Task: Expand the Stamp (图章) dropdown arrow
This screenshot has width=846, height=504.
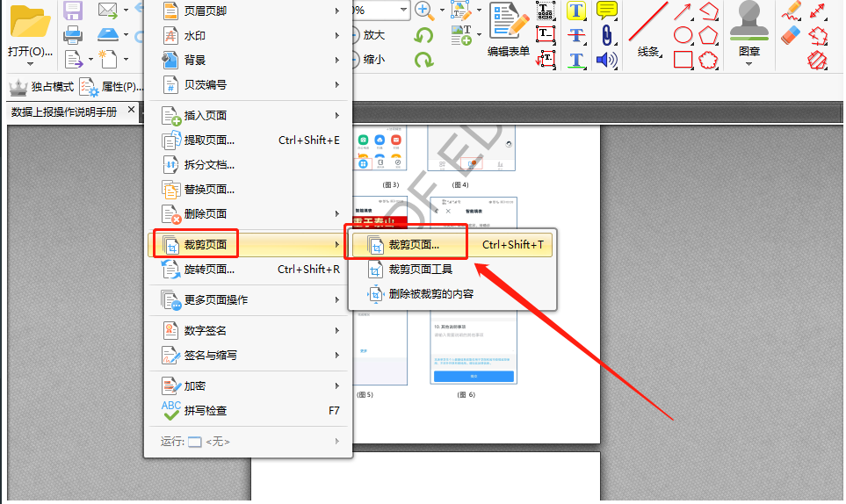Action: pyautogui.click(x=748, y=64)
